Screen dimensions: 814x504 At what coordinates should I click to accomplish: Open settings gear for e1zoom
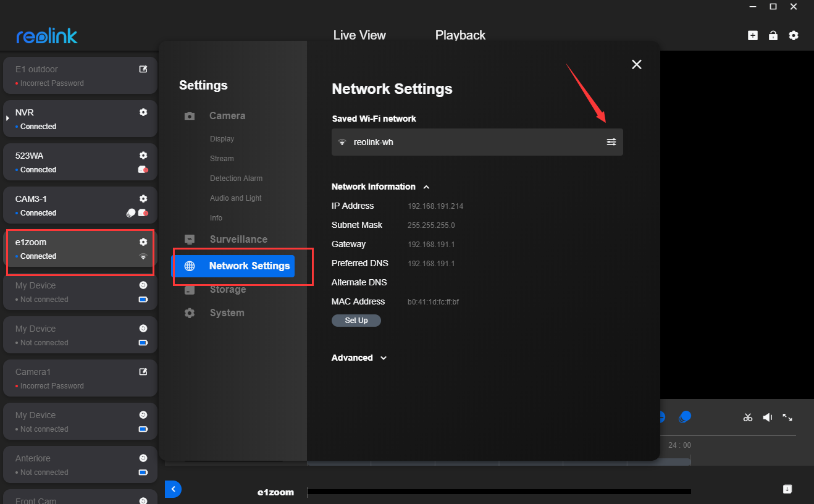click(x=143, y=242)
